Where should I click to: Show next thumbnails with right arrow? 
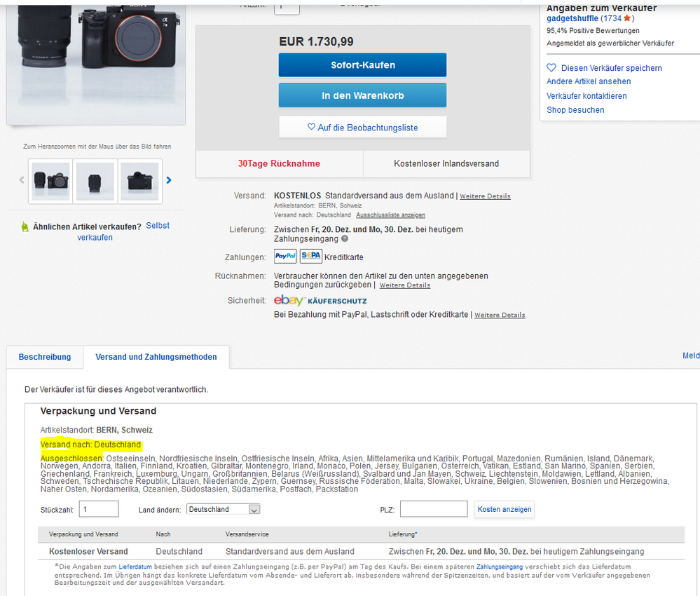(169, 180)
